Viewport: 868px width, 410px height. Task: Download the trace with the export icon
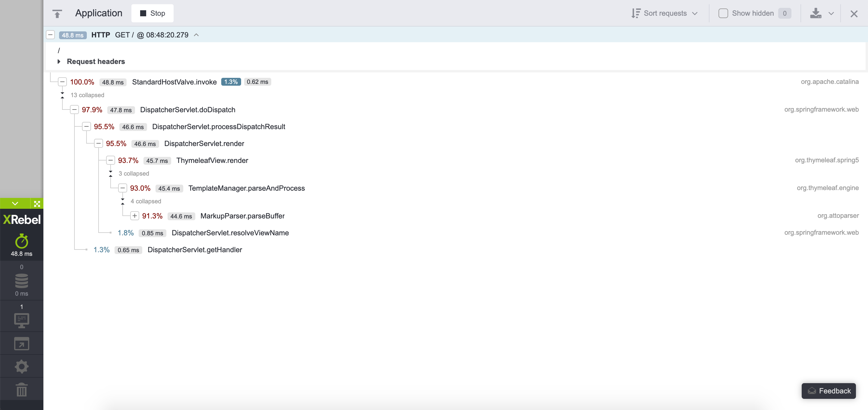click(x=816, y=13)
